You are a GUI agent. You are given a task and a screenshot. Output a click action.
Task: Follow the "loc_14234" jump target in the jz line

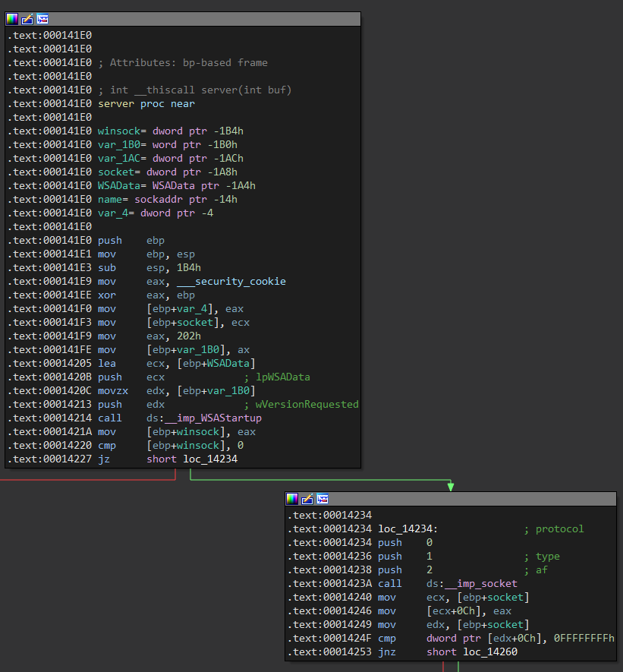[x=210, y=459]
